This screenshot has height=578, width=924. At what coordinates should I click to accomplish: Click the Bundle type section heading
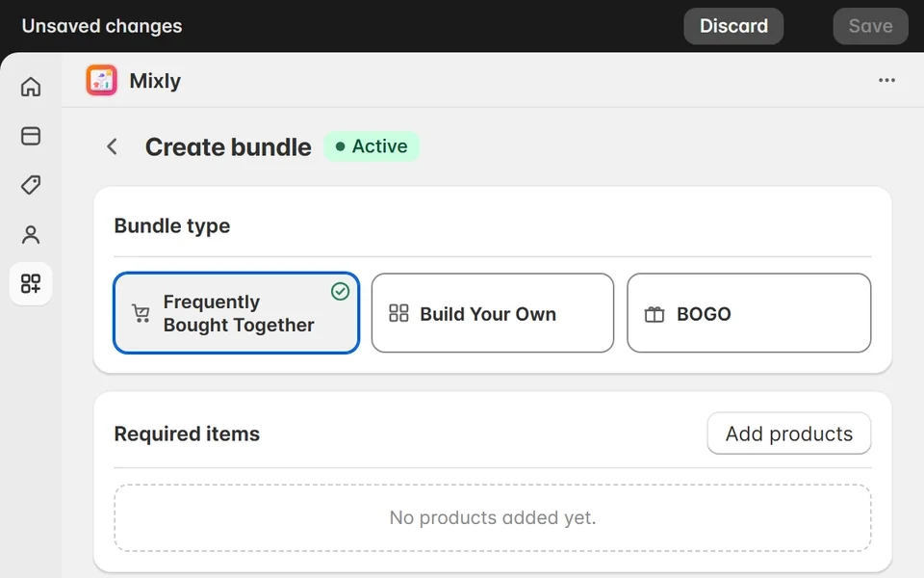click(172, 225)
